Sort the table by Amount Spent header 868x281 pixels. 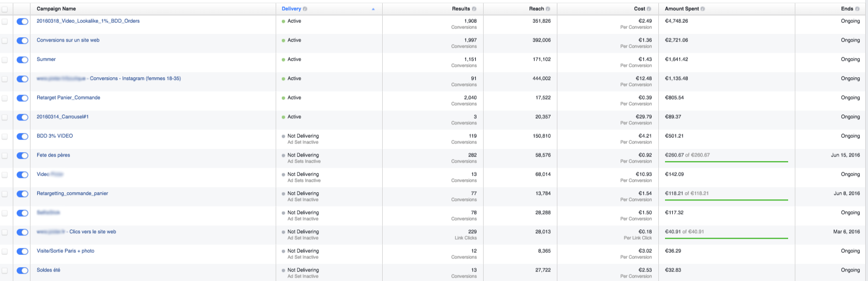tap(681, 9)
